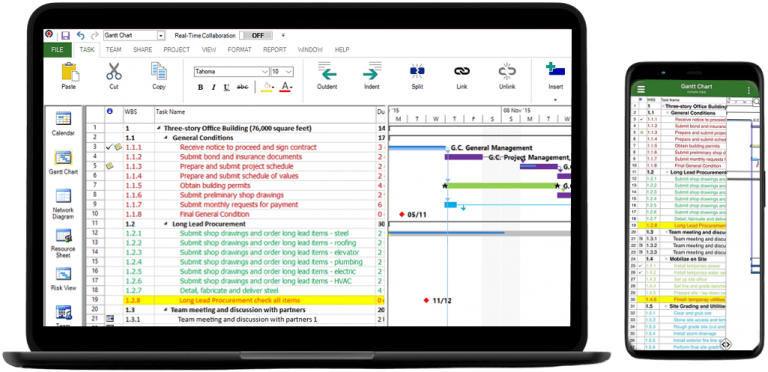Click the Paste clipboard icon

pyautogui.click(x=70, y=71)
